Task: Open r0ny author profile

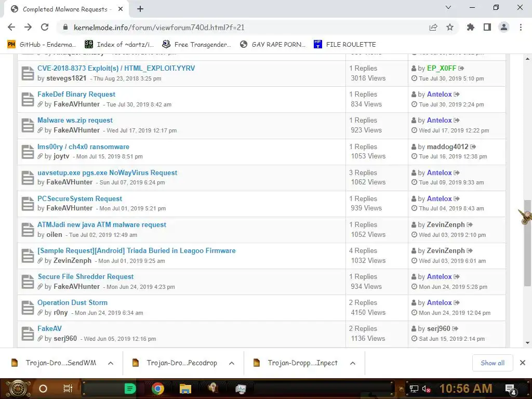Action: click(61, 313)
